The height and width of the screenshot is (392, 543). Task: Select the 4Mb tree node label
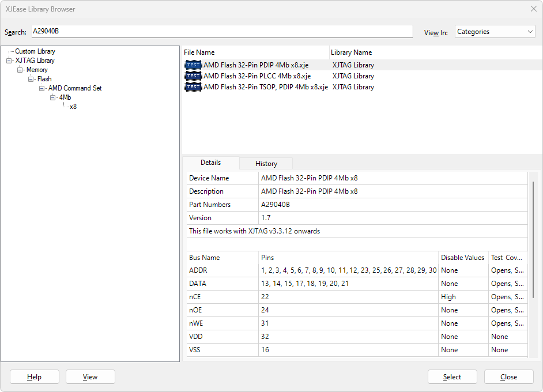pyautogui.click(x=65, y=97)
